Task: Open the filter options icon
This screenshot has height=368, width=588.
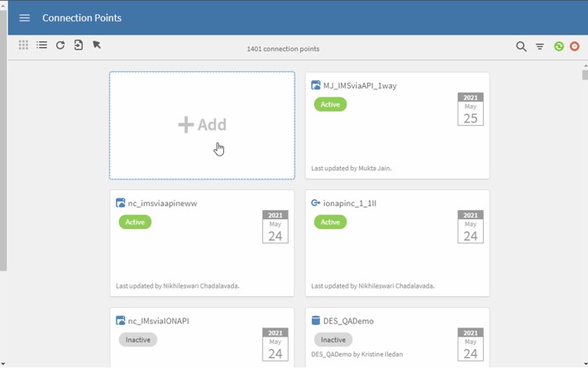Action: click(540, 46)
